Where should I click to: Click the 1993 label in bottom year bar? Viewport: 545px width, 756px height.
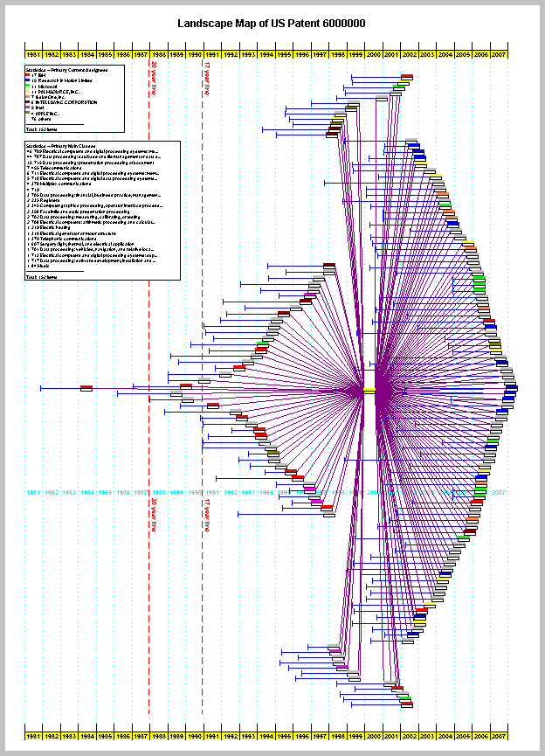pos(248,736)
